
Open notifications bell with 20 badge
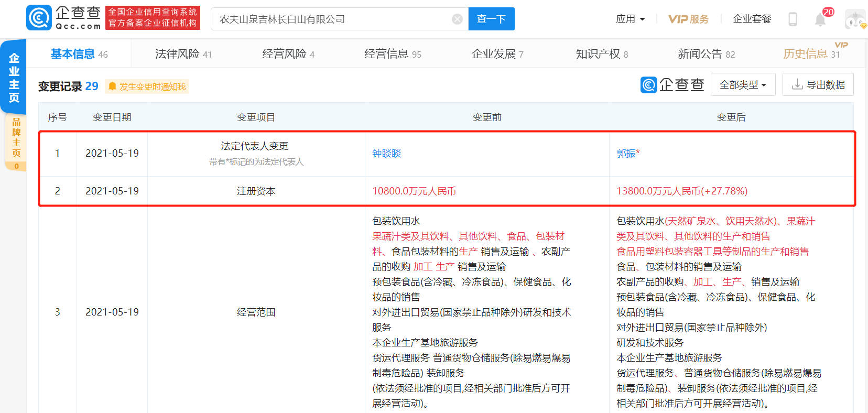(x=820, y=19)
